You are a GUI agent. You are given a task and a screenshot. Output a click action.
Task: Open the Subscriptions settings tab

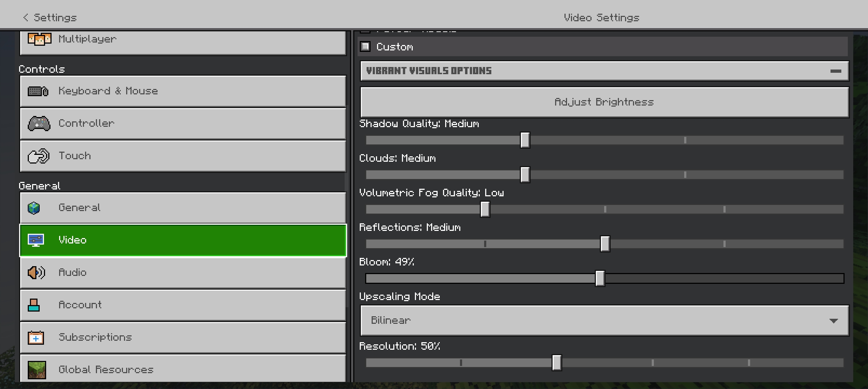click(183, 337)
